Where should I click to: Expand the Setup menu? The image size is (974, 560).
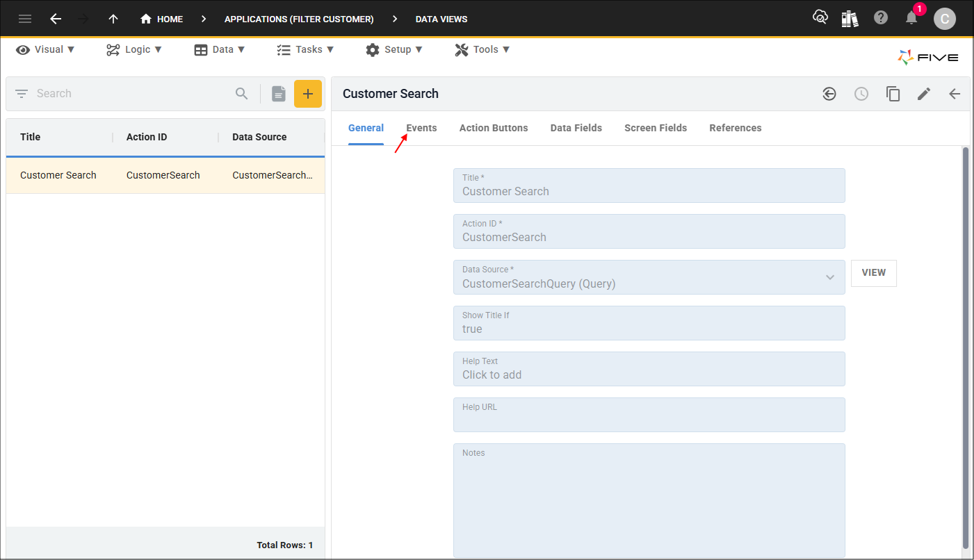(x=394, y=49)
